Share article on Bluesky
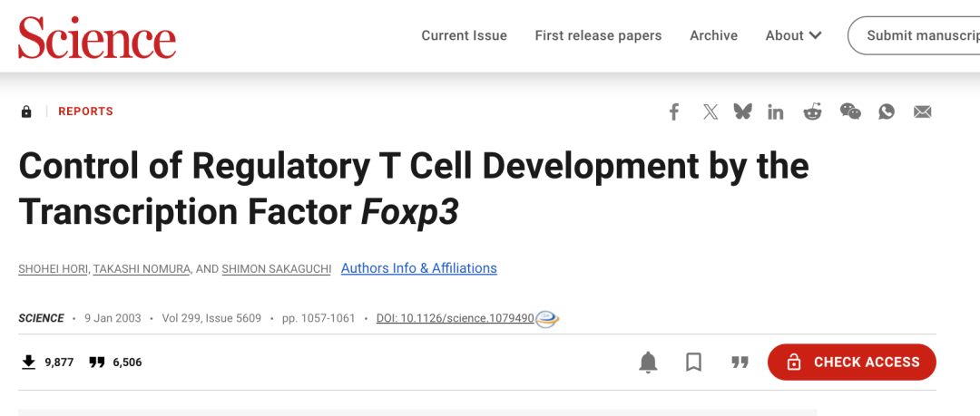Image resolution: width=980 pixels, height=416 pixels. pyautogui.click(x=743, y=111)
